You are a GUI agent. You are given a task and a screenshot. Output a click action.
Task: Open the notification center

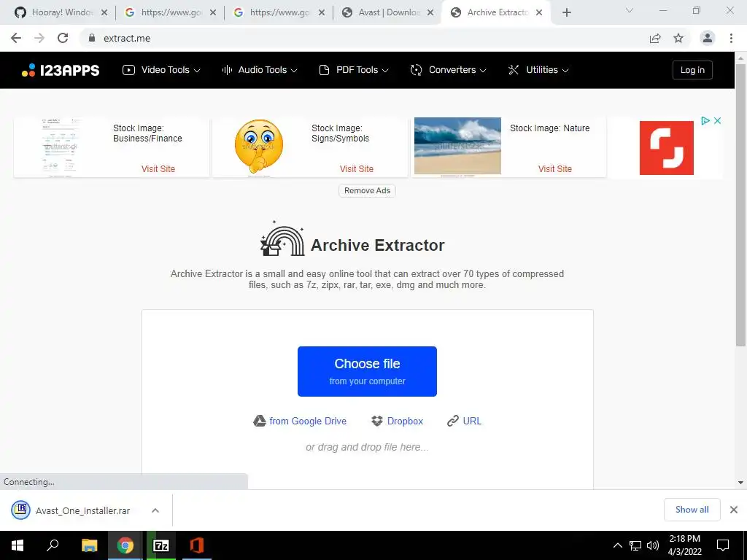click(x=723, y=545)
